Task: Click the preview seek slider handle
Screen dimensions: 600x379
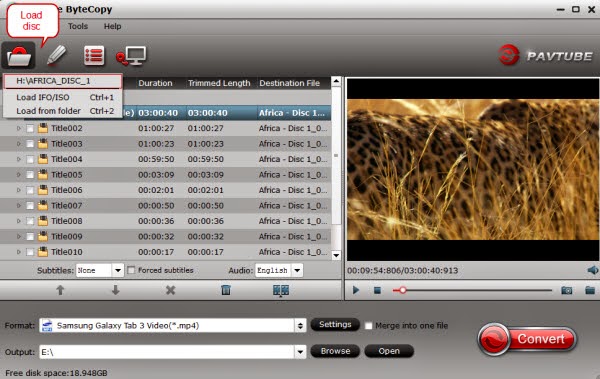Action: click(402, 290)
